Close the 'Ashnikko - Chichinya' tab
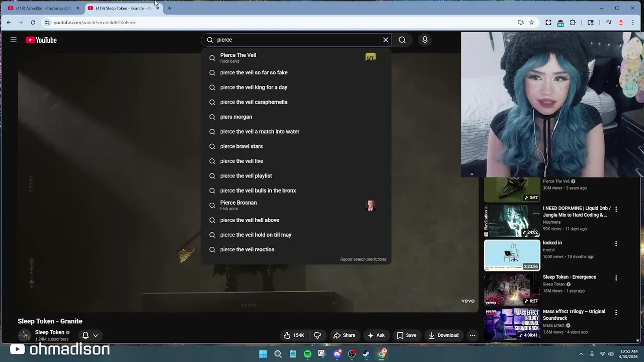This screenshot has height=362, width=644. tap(77, 8)
